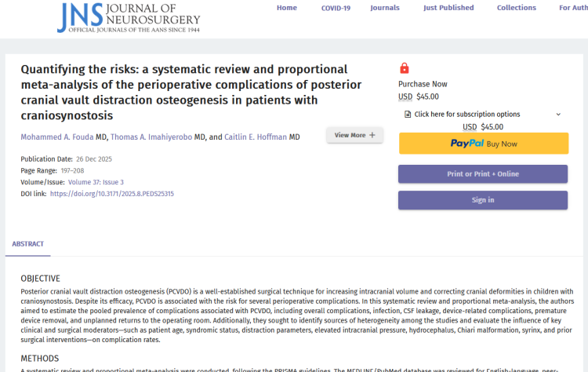588x372 pixels.
Task: Open the For Authors menu item
Action: (x=573, y=8)
